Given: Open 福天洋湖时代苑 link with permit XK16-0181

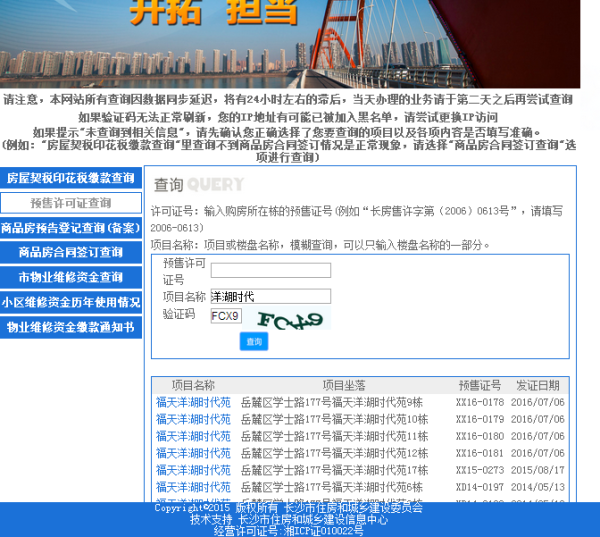Looking at the screenshot, I should 193,453.
